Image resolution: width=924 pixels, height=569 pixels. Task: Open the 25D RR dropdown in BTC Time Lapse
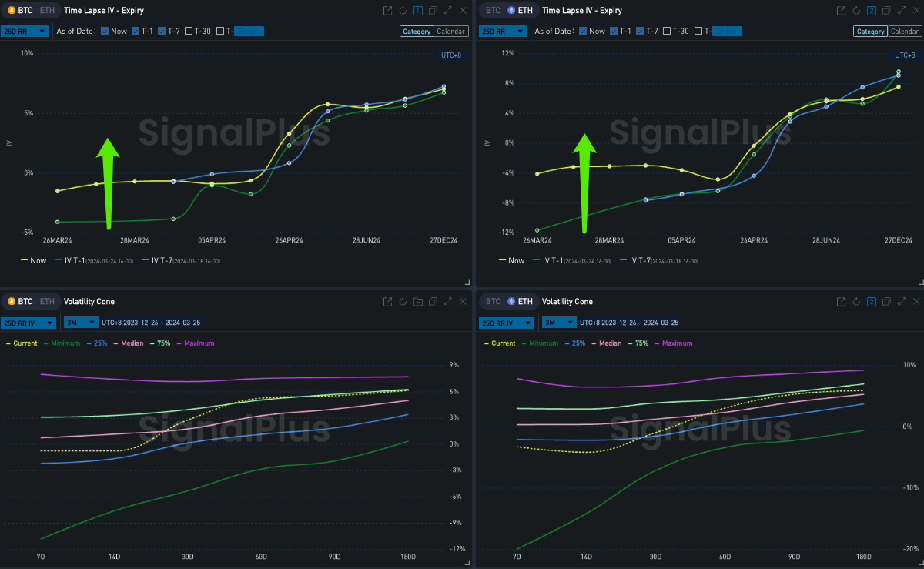pyautogui.click(x=25, y=31)
